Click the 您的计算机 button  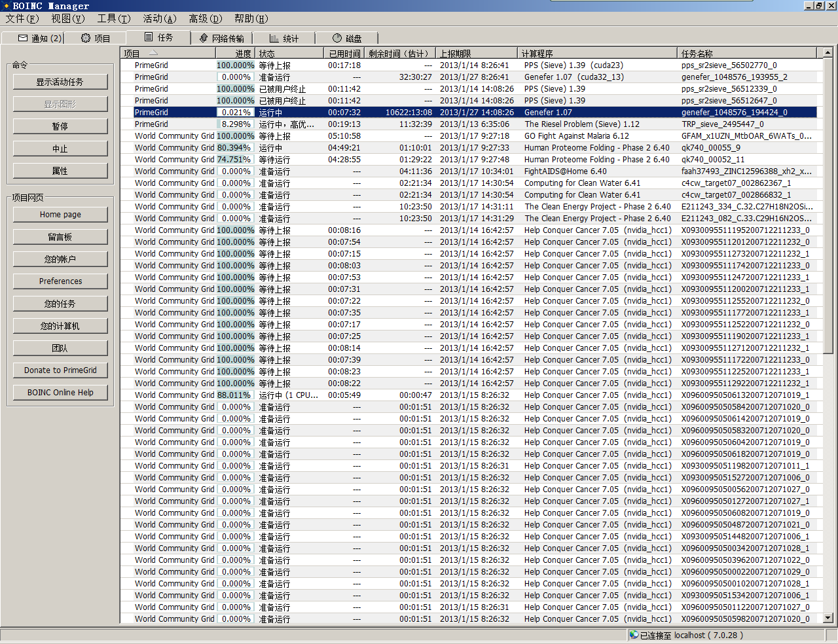click(60, 326)
